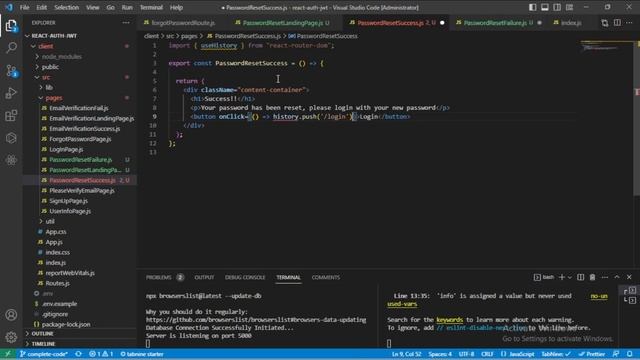640x360 pixels.
Task: Switch to the DEBUG CONSOLE tab
Action: [245, 277]
